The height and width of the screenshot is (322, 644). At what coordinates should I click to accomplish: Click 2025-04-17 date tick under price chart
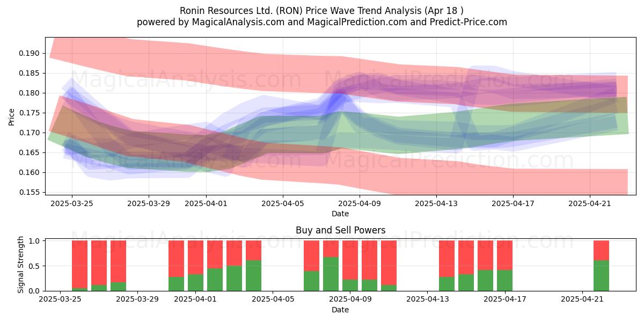[x=513, y=203]
